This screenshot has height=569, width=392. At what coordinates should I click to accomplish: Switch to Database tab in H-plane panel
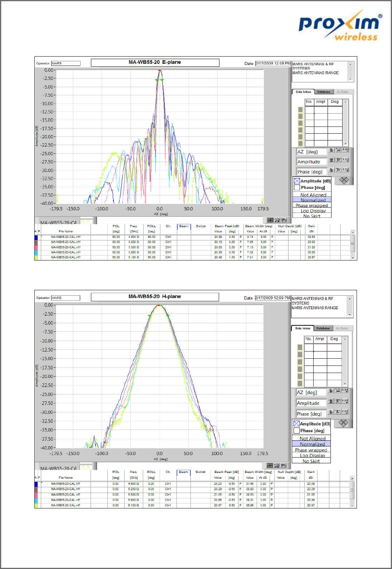tap(323, 328)
